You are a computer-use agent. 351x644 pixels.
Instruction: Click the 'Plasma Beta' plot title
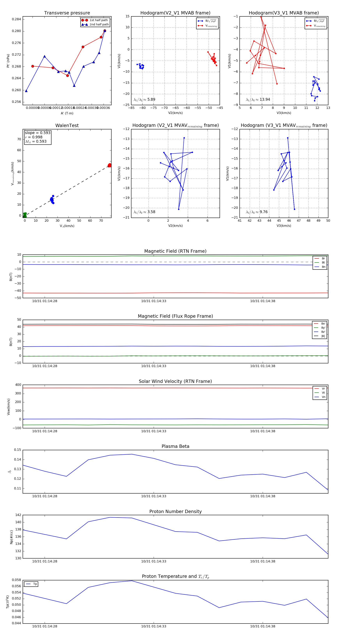coord(175,447)
